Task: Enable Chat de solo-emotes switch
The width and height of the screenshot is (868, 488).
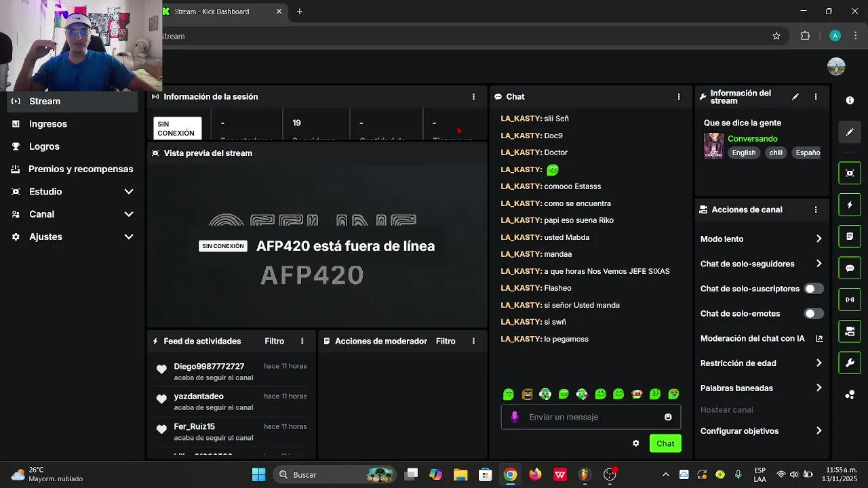Action: 814,314
